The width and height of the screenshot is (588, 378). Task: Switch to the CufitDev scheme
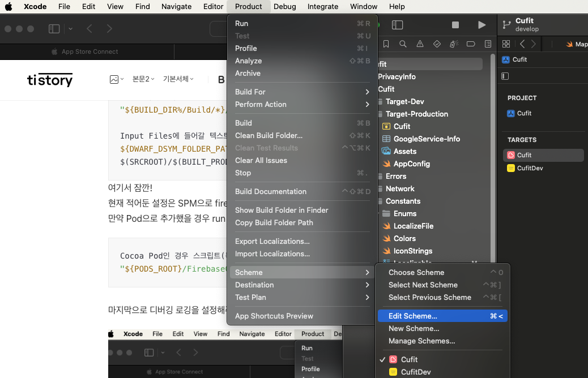442,372
